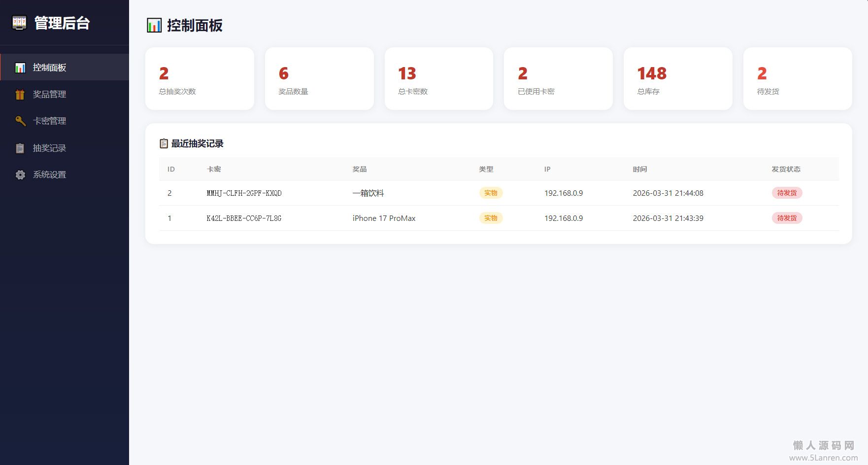
Task: Select the 总卡密数 stat card
Action: pos(439,79)
